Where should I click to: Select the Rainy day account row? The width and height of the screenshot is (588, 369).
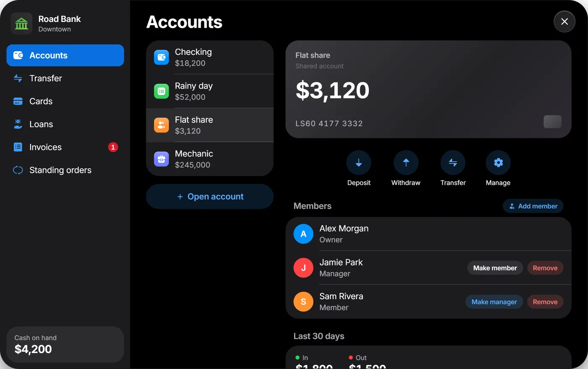[210, 91]
